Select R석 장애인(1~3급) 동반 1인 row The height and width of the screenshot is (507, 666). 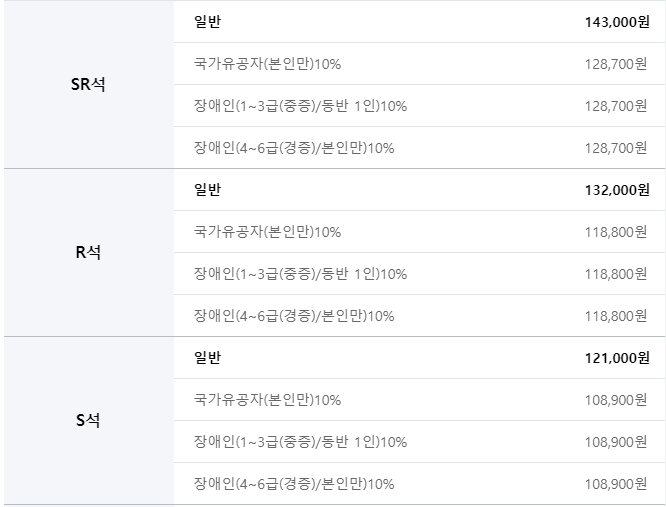click(x=419, y=274)
